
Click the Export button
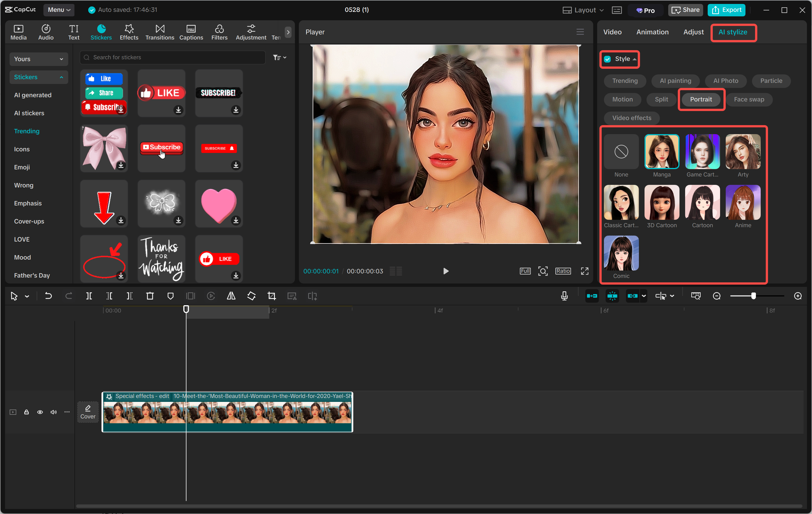point(726,10)
